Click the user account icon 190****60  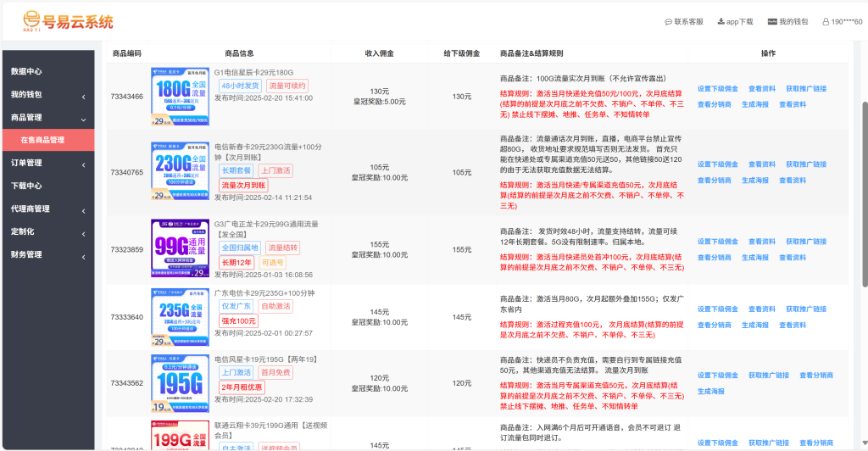coord(825,22)
